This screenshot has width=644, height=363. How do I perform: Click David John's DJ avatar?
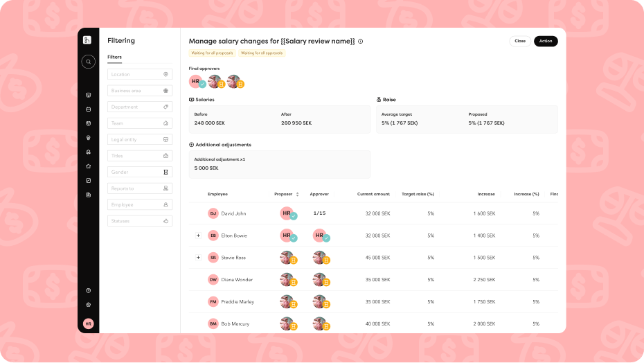click(x=213, y=213)
